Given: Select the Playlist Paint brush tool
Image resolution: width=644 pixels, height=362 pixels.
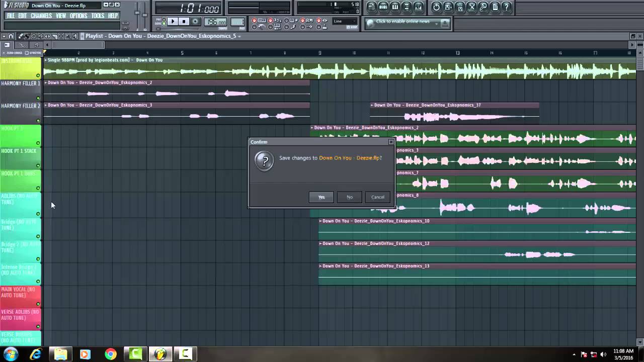Looking at the screenshot, I should (x=27, y=36).
